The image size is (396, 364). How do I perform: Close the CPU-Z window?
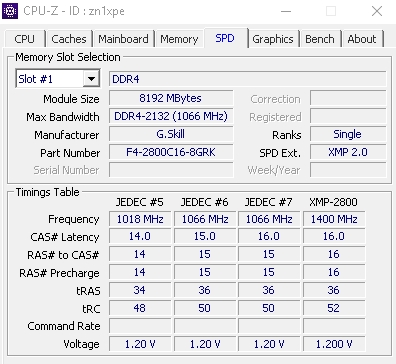pos(377,11)
